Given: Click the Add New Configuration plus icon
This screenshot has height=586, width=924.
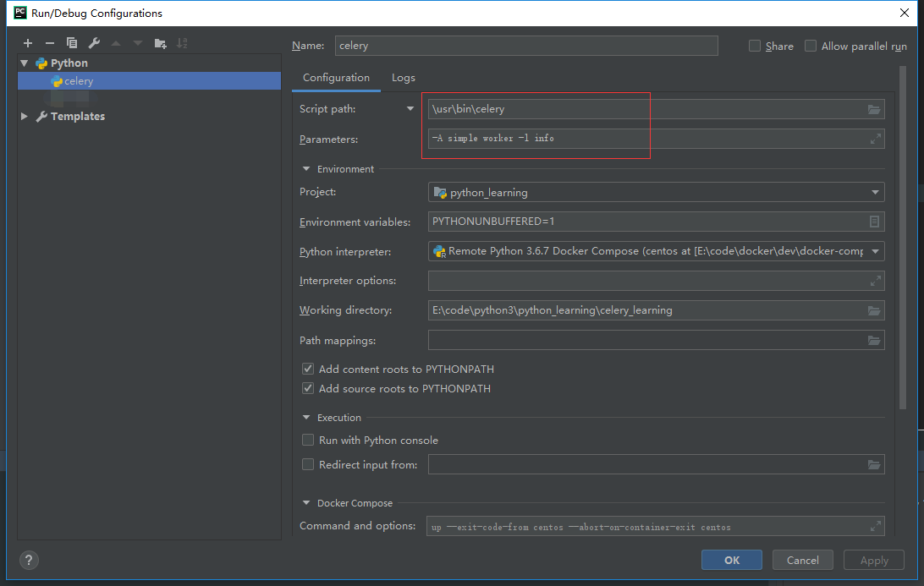Looking at the screenshot, I should click(x=28, y=43).
